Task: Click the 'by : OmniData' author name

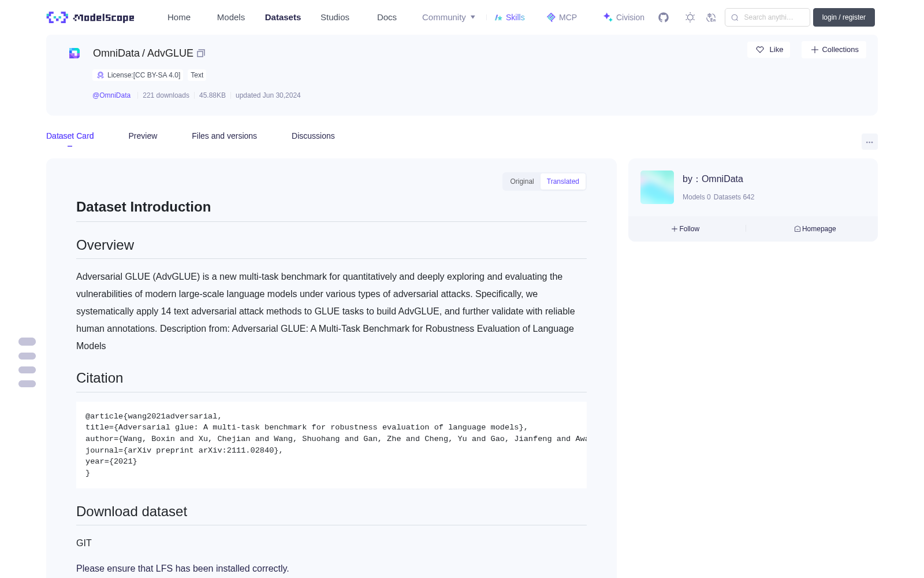Action: pos(713,179)
